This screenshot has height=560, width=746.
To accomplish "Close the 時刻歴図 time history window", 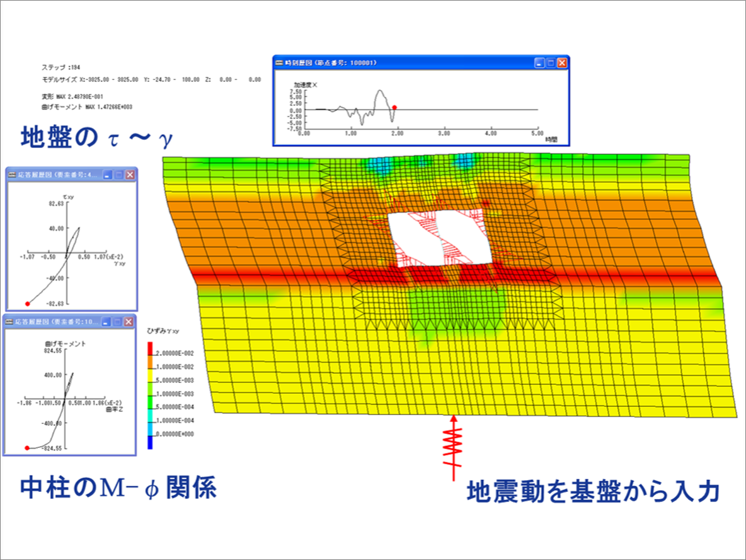I will click(561, 63).
